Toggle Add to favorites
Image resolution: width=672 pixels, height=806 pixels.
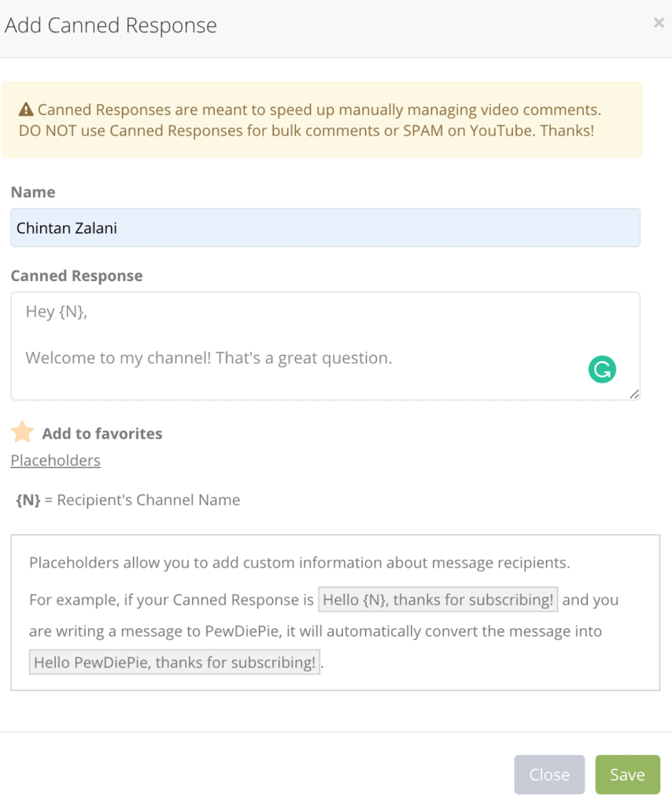pyautogui.click(x=102, y=434)
